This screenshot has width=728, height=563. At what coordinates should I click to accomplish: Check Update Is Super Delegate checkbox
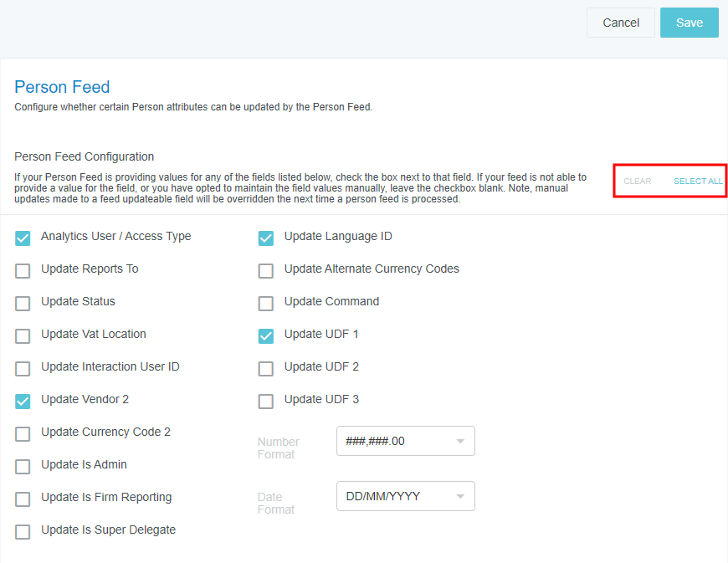[23, 532]
